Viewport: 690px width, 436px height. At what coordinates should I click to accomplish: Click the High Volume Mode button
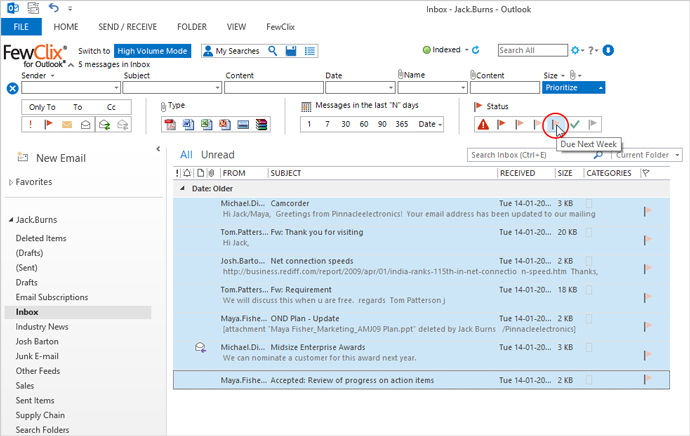point(151,50)
